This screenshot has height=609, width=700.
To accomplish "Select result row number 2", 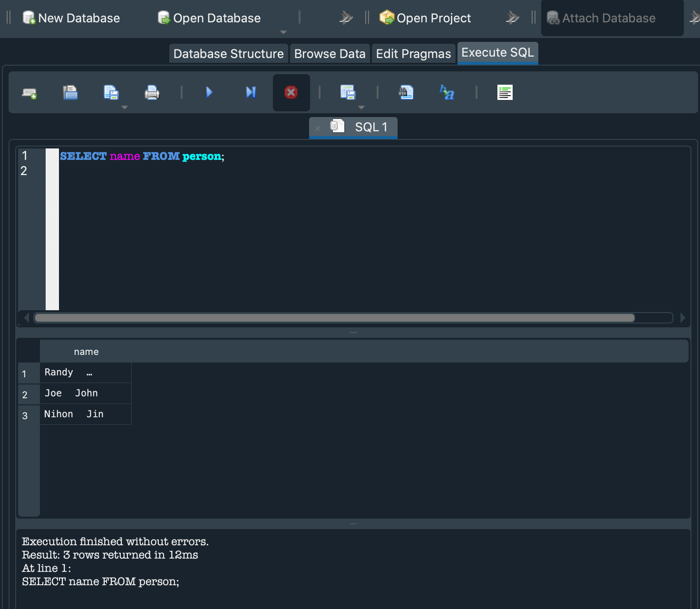I will (29, 395).
